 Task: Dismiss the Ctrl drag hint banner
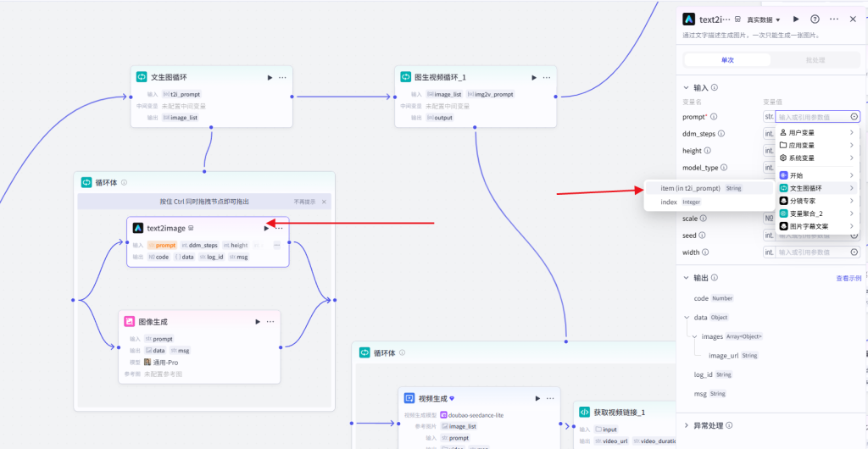coord(324,202)
